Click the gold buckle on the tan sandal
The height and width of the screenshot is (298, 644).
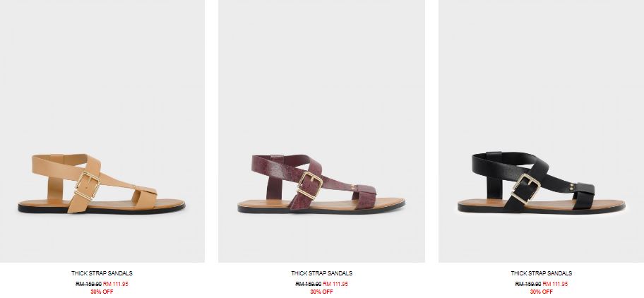click(x=87, y=186)
